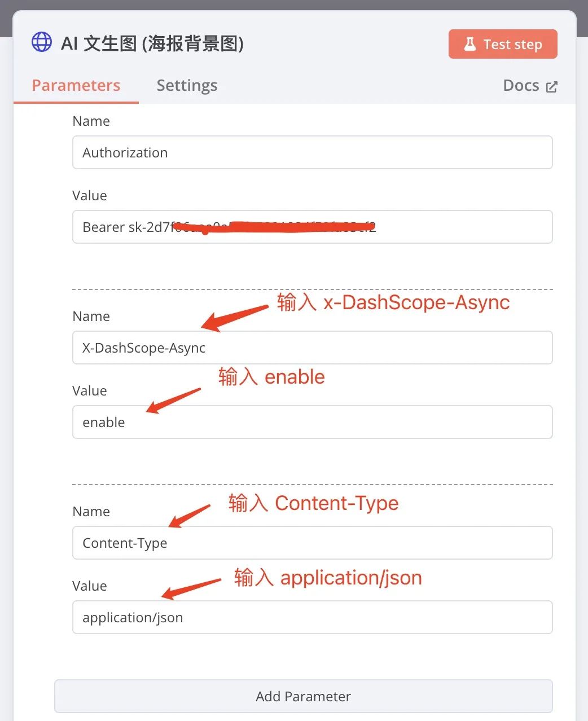This screenshot has width=588, height=721.
Task: Run the Test step button
Action: click(x=503, y=44)
